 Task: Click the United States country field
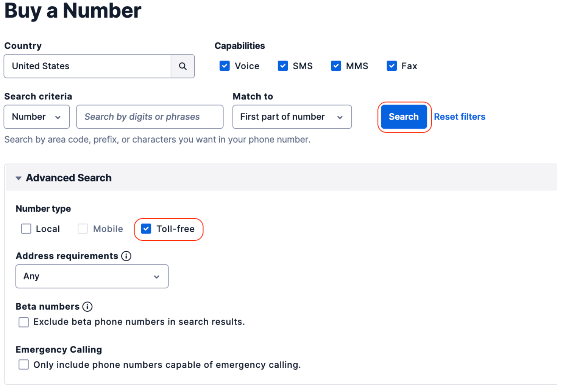pos(87,66)
